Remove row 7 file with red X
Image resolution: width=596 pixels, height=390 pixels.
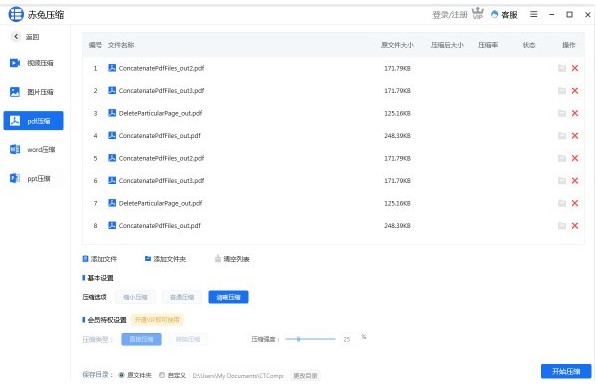575,203
